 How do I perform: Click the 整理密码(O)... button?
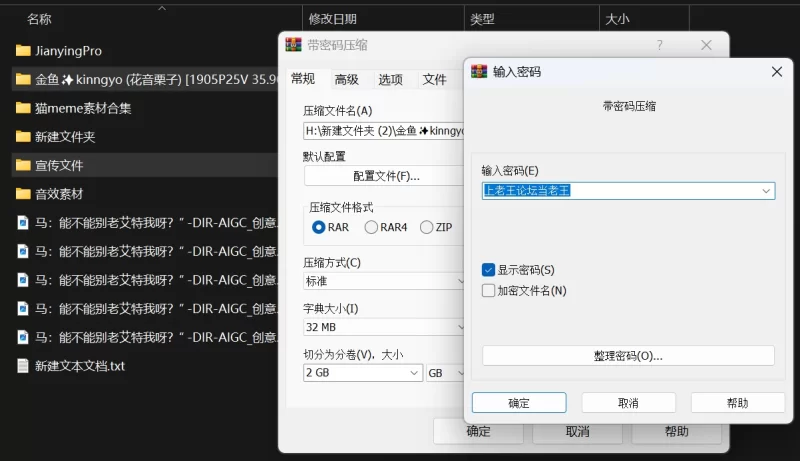[628, 356]
